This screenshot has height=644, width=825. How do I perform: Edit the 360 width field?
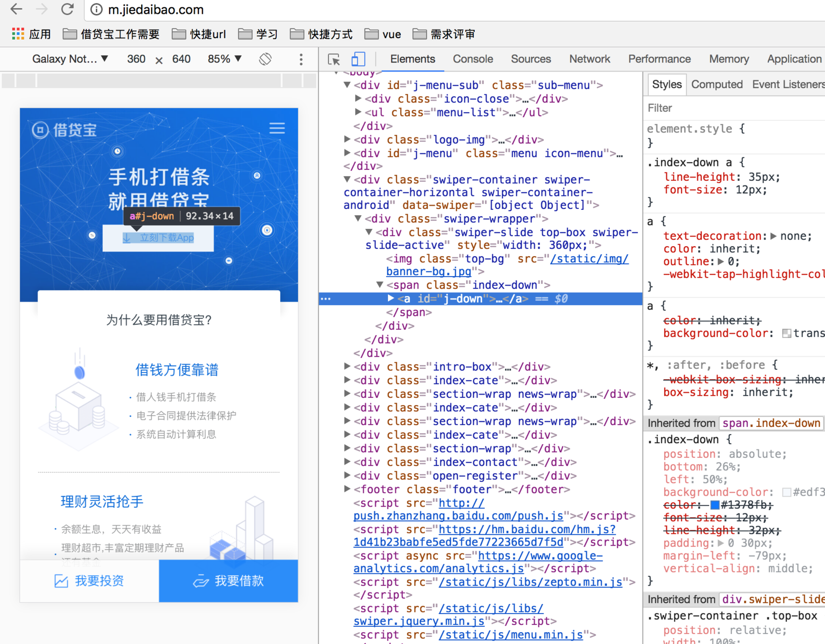click(136, 59)
